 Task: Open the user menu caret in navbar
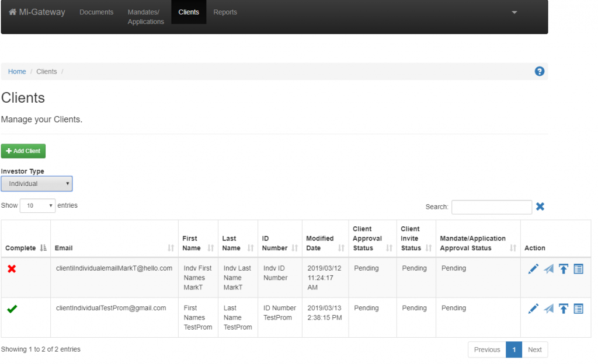pos(514,12)
